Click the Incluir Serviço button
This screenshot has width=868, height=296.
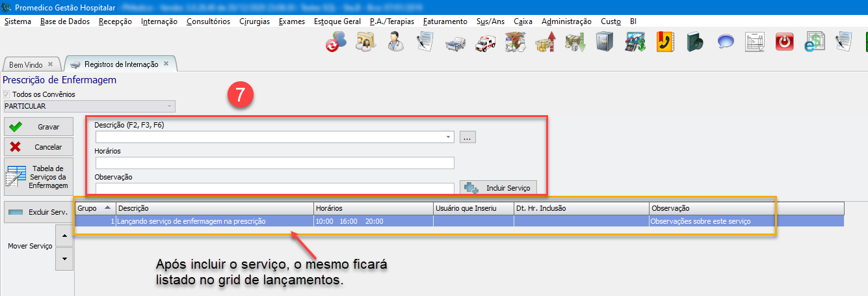click(499, 188)
